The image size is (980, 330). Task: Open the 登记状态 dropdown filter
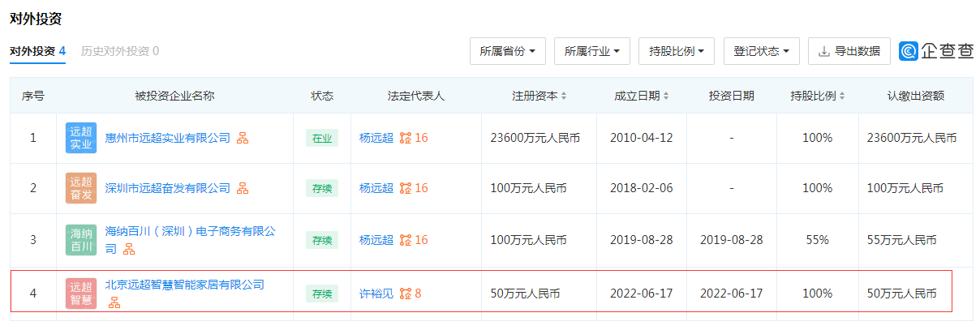[762, 51]
